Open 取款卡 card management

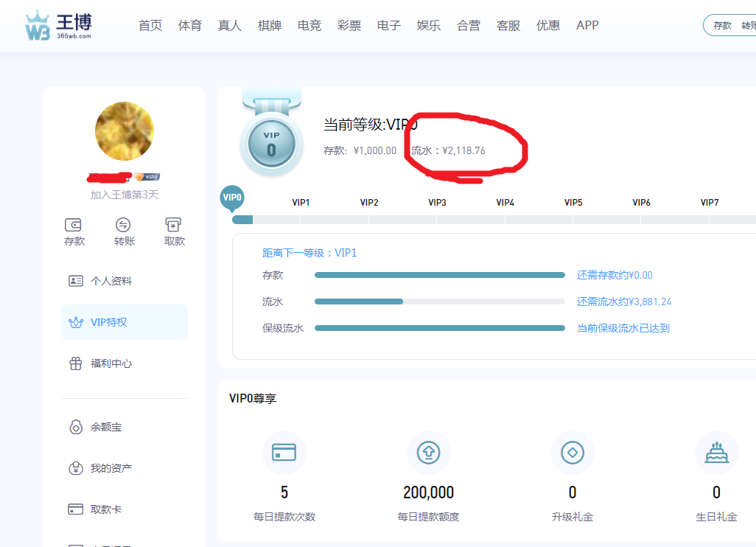(105, 509)
